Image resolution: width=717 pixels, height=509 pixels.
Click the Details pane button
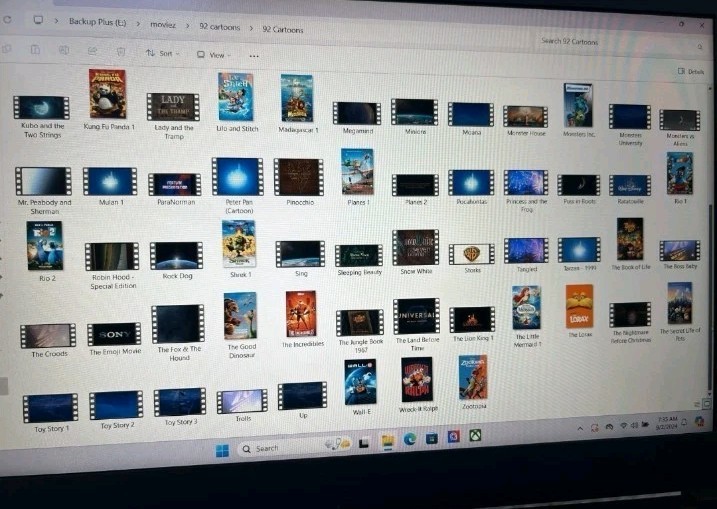pos(690,71)
